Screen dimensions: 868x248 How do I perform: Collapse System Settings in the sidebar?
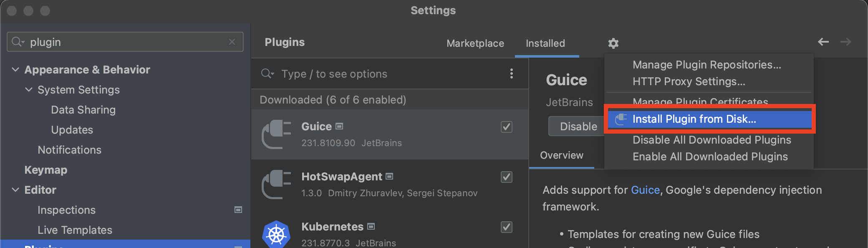(x=28, y=89)
